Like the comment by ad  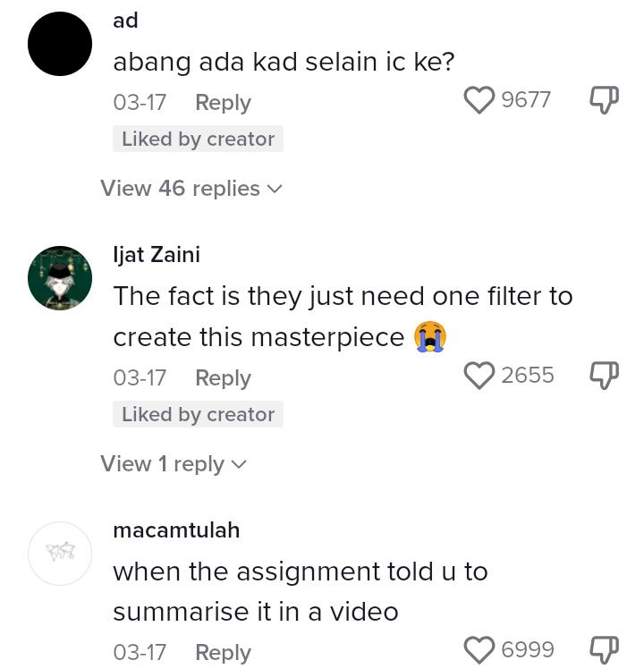click(479, 100)
